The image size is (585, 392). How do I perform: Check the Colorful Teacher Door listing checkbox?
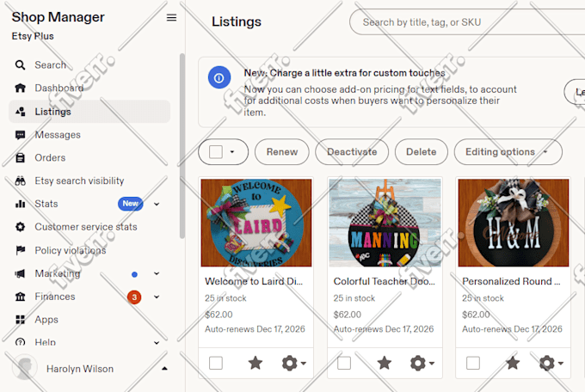[344, 363]
